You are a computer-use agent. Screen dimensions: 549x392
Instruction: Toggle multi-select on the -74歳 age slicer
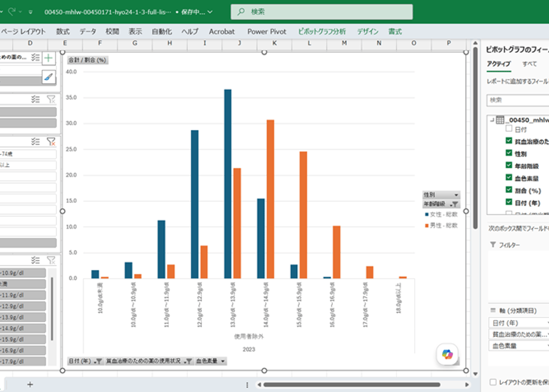click(x=36, y=141)
